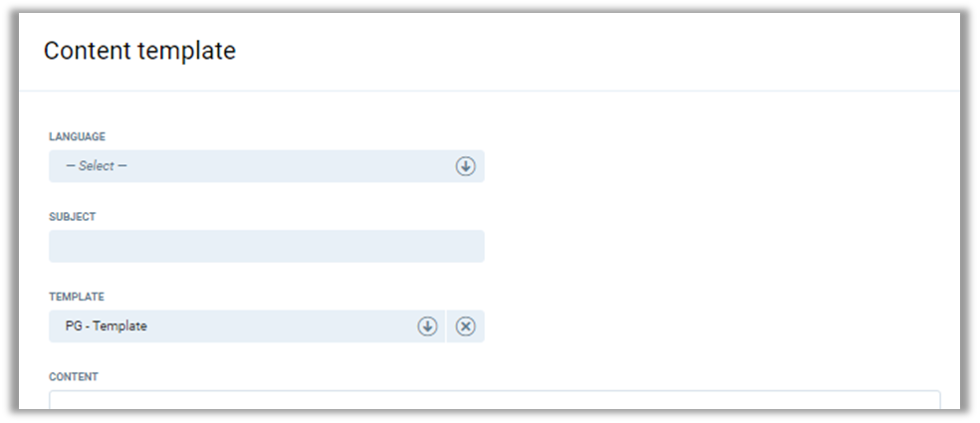The image size is (980, 423).
Task: Click the top border of Content editor
Action: [493, 391]
